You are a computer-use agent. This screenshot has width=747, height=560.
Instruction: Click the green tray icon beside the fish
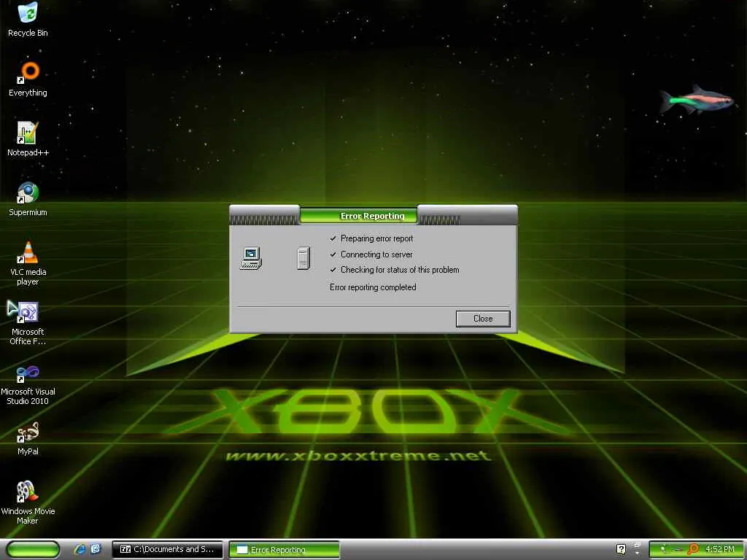point(663,549)
